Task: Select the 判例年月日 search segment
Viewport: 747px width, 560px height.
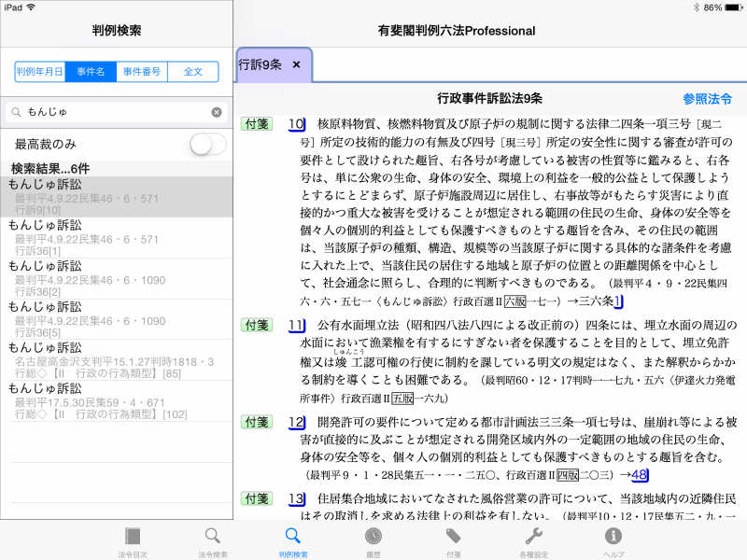Action: click(40, 72)
